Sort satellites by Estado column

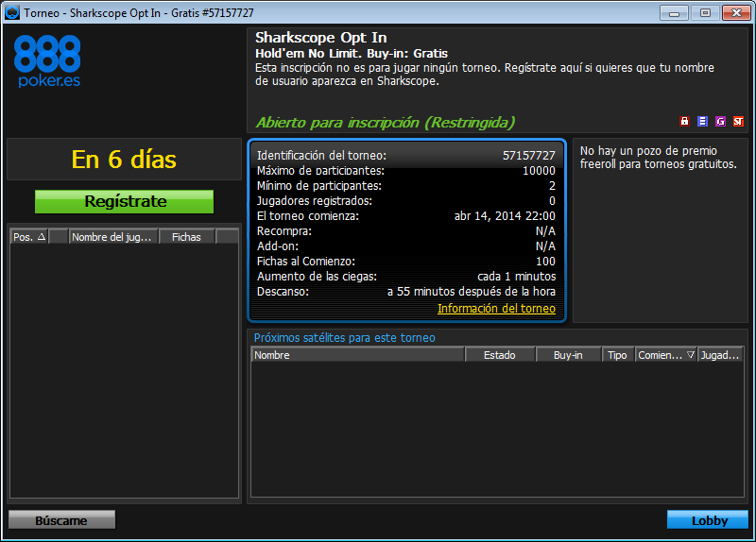coord(500,355)
